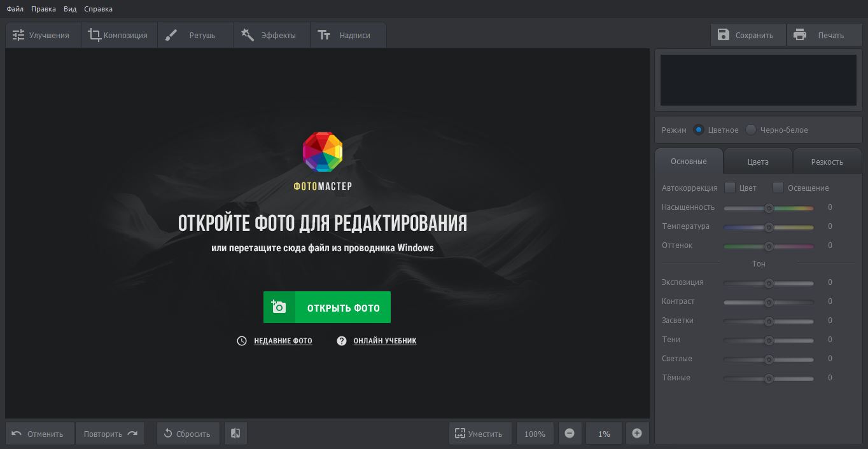
Task: Open the Недавние фото link
Action: click(283, 341)
